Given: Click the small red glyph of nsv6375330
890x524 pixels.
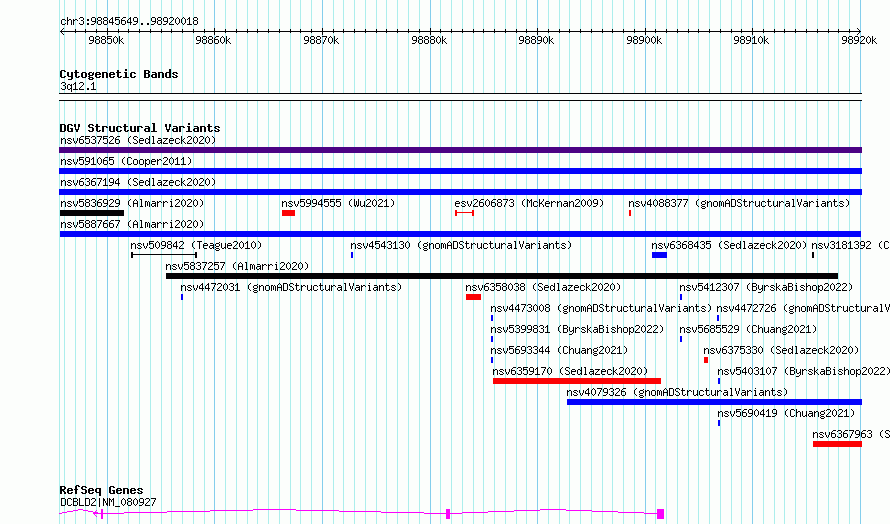Looking at the screenshot, I should 706,360.
